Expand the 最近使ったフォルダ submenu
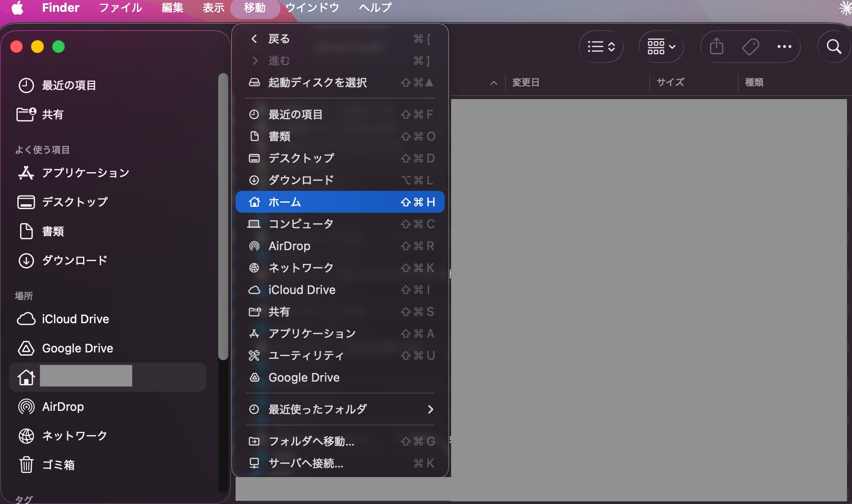 click(x=317, y=409)
